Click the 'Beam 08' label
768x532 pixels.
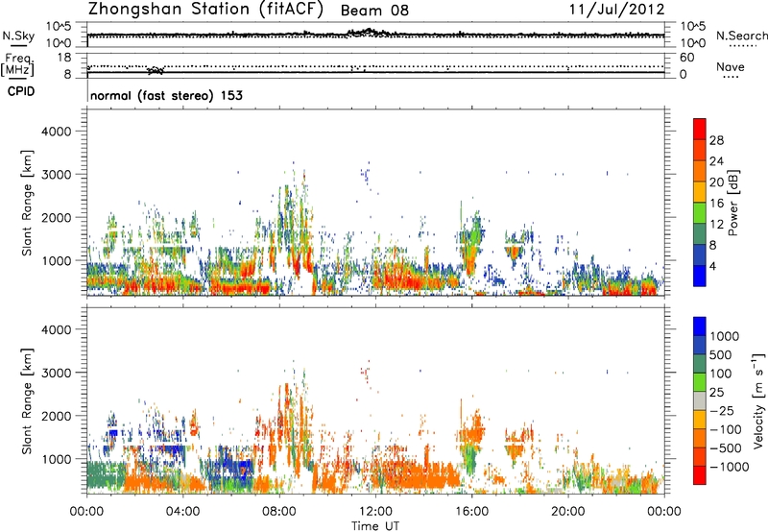point(374,11)
